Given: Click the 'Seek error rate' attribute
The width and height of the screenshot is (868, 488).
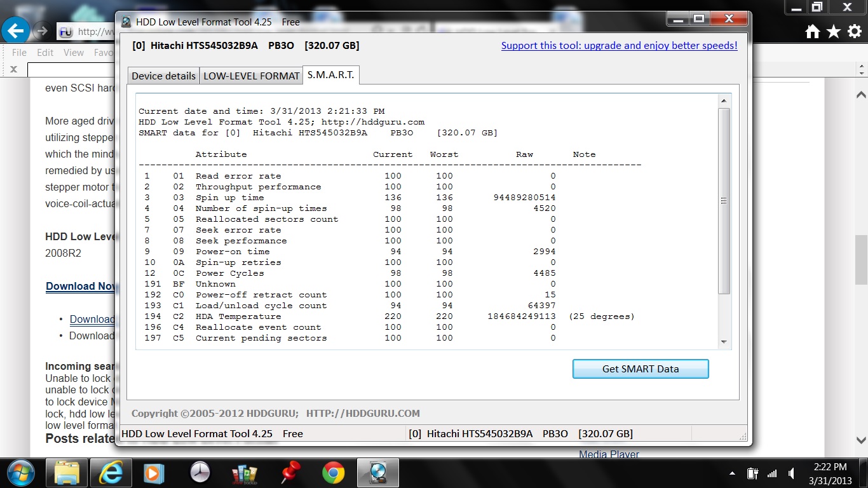Looking at the screenshot, I should coord(238,230).
